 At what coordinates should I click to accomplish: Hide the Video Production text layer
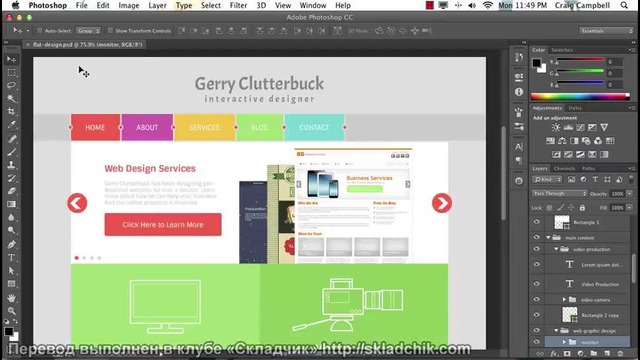[x=536, y=284]
